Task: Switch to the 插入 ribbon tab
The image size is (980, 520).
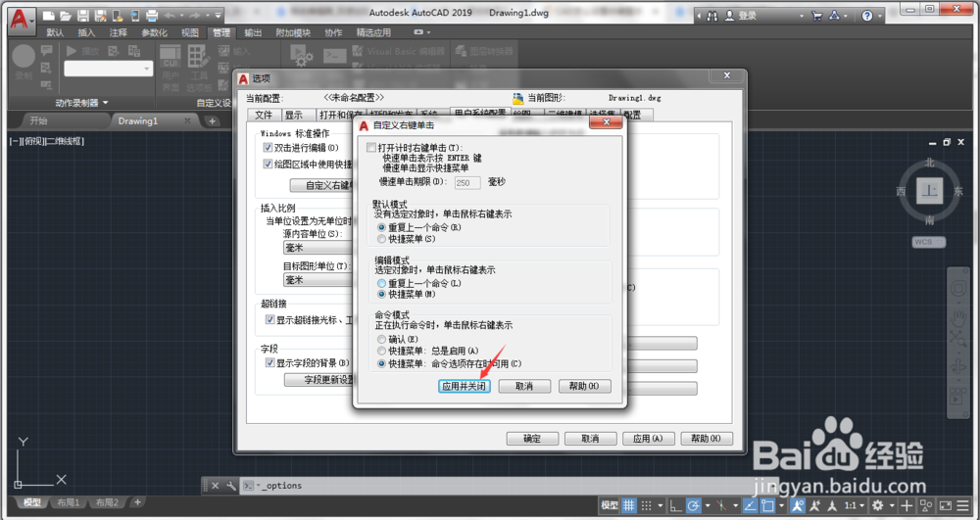Action: coord(86,32)
